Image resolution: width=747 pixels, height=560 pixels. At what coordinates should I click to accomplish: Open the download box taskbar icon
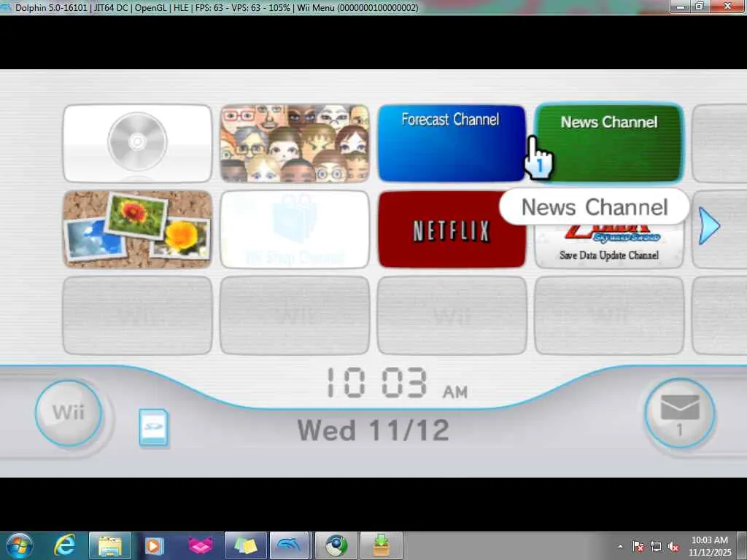click(x=381, y=545)
